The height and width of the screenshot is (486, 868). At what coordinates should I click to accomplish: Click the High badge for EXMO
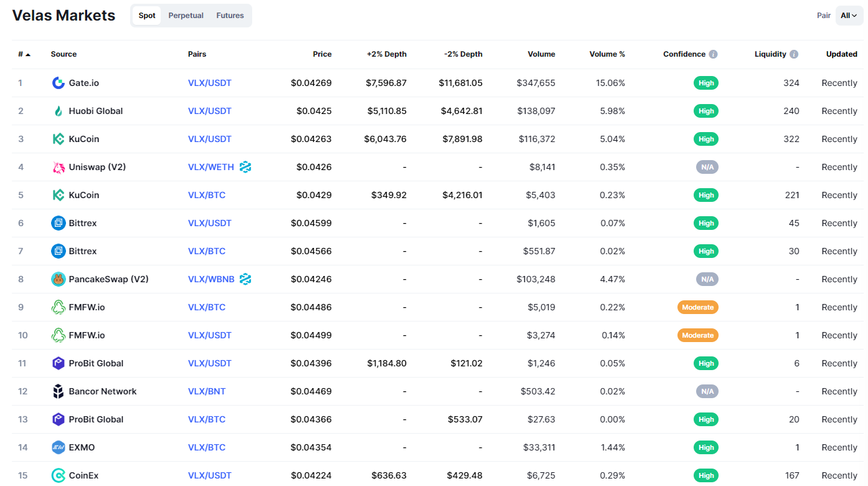[706, 447]
